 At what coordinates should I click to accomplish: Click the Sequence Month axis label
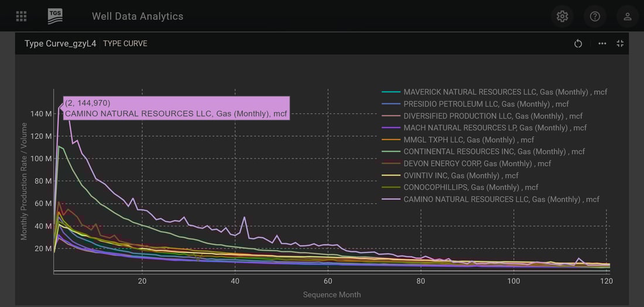[x=331, y=295]
